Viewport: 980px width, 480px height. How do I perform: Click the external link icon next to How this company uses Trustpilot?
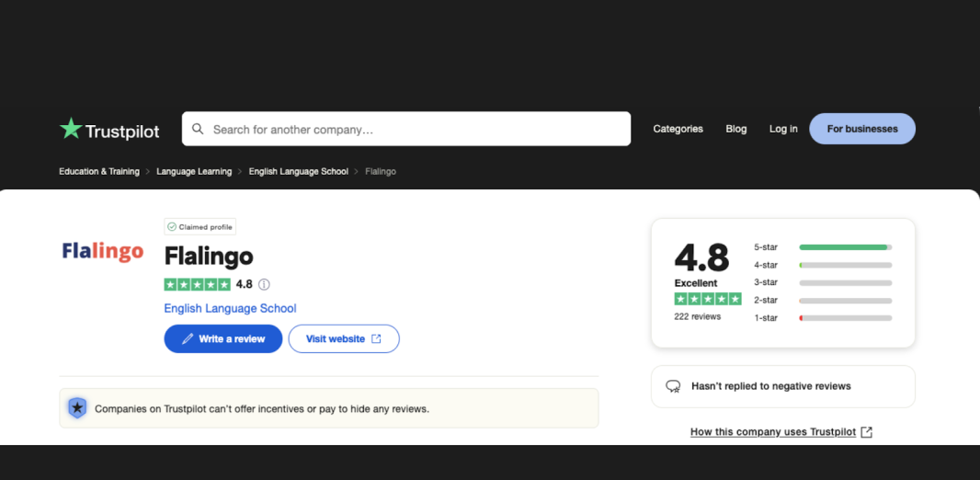[866, 432]
